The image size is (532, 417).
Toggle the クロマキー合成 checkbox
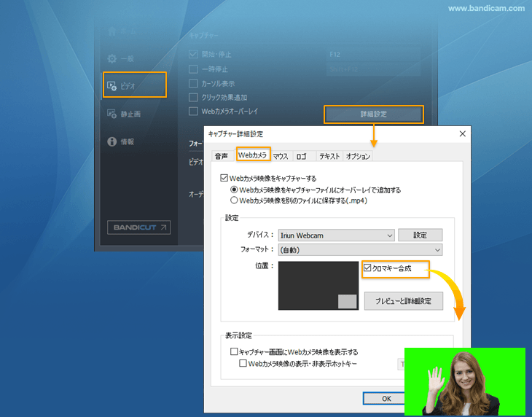(x=367, y=268)
